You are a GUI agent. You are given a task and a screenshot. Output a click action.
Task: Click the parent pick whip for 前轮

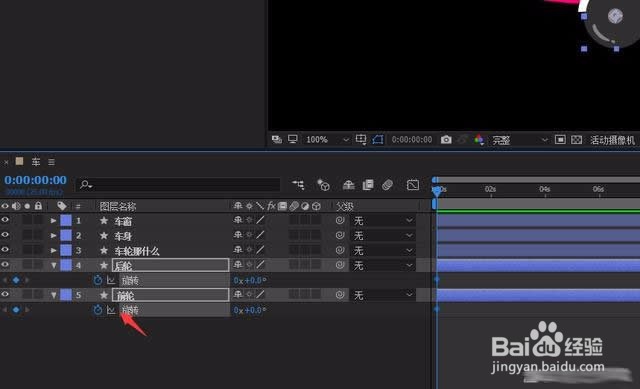pos(340,294)
